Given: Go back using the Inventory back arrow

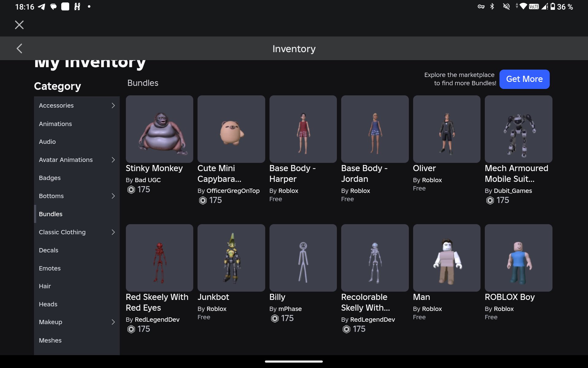Looking at the screenshot, I should point(19,48).
